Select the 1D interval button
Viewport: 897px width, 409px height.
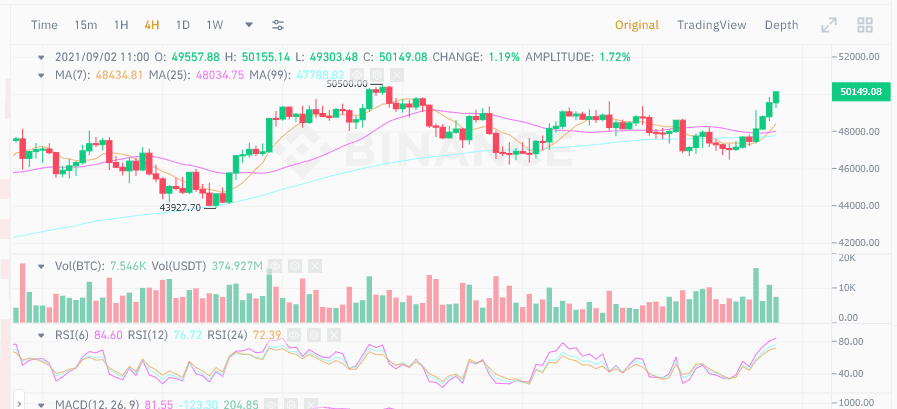click(x=182, y=25)
